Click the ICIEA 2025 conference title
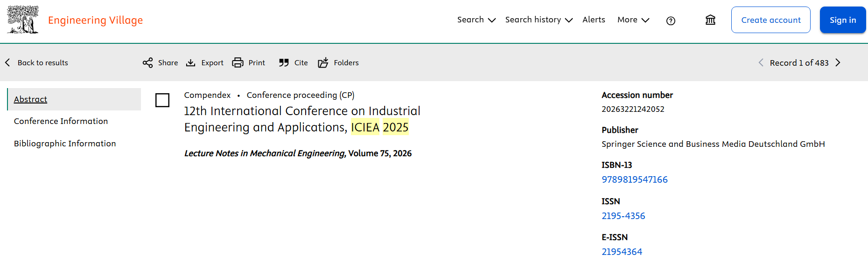The image size is (868, 261). [x=302, y=119]
